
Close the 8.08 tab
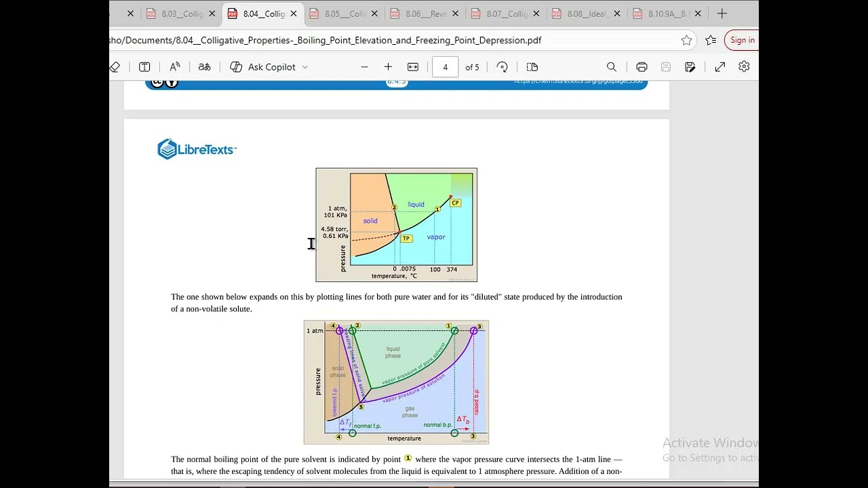[x=617, y=14]
